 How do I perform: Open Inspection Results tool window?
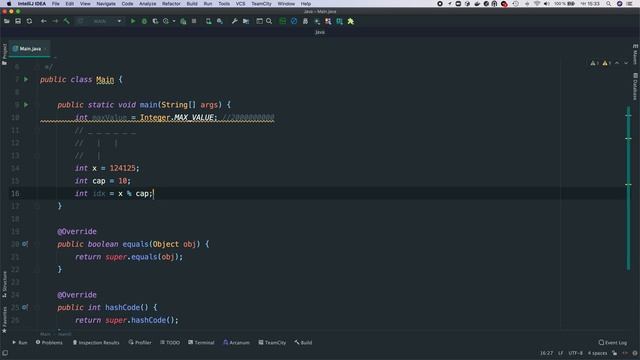tap(96, 343)
